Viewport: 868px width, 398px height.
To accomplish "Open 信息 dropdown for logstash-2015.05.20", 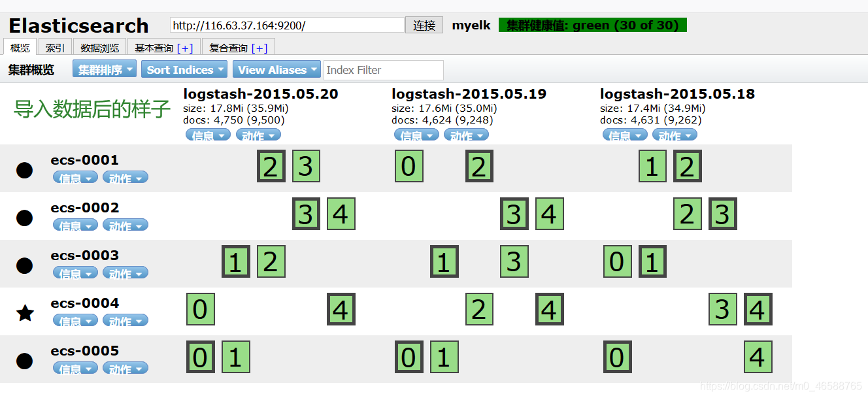I will (x=209, y=135).
